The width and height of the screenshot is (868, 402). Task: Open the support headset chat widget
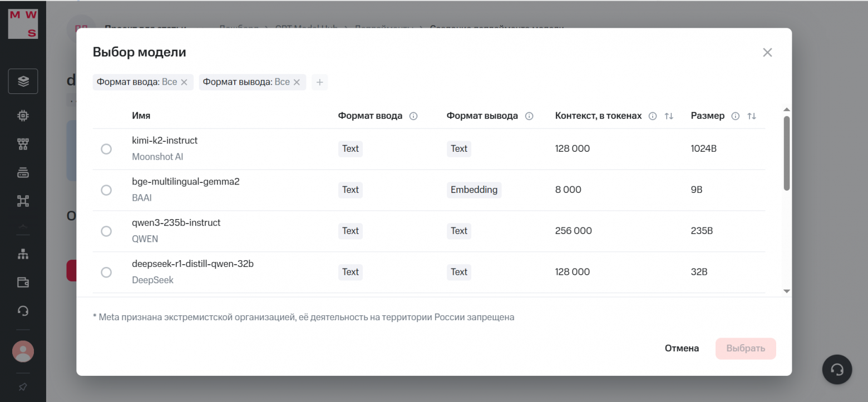(837, 370)
